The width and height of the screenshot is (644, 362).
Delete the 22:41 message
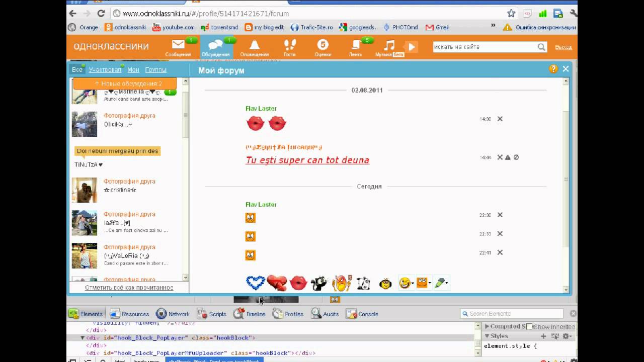coord(500,253)
